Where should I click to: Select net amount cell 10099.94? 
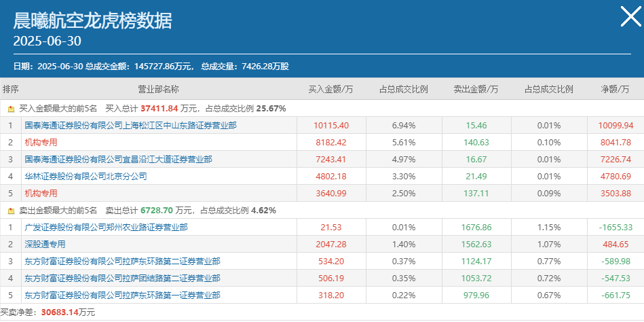615,126
